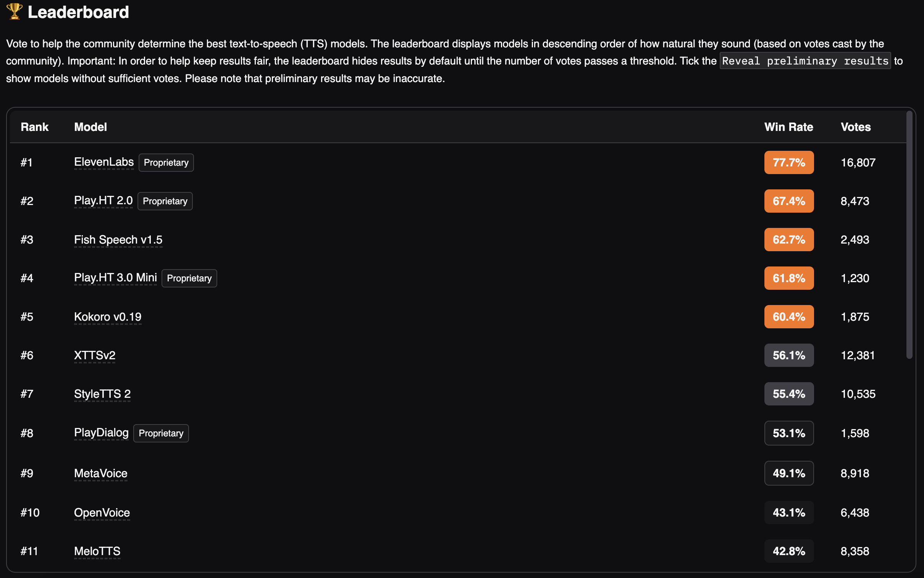This screenshot has height=578, width=924.
Task: Open the XTTSv2 model link
Action: 94,355
